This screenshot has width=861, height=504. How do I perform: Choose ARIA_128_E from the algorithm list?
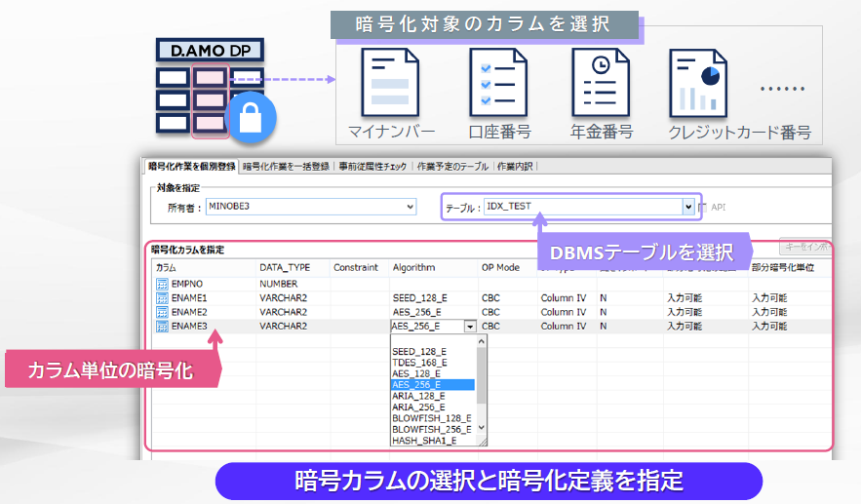click(x=418, y=396)
